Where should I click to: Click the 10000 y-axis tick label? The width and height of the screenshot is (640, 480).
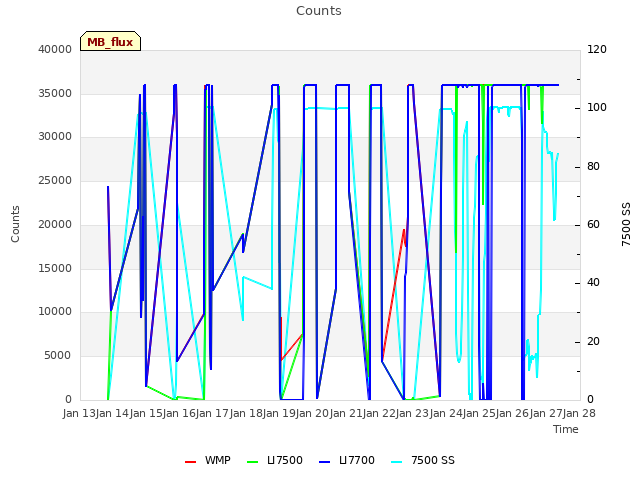click(55, 312)
